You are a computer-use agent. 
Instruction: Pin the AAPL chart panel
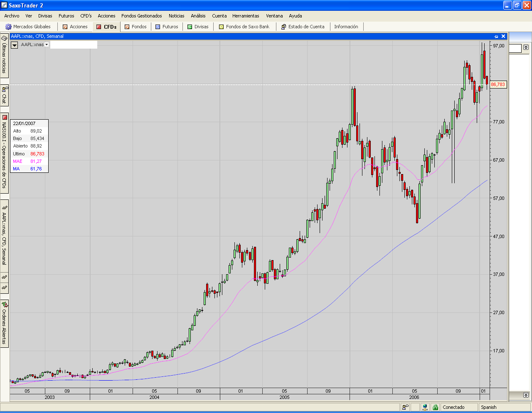tap(496, 37)
